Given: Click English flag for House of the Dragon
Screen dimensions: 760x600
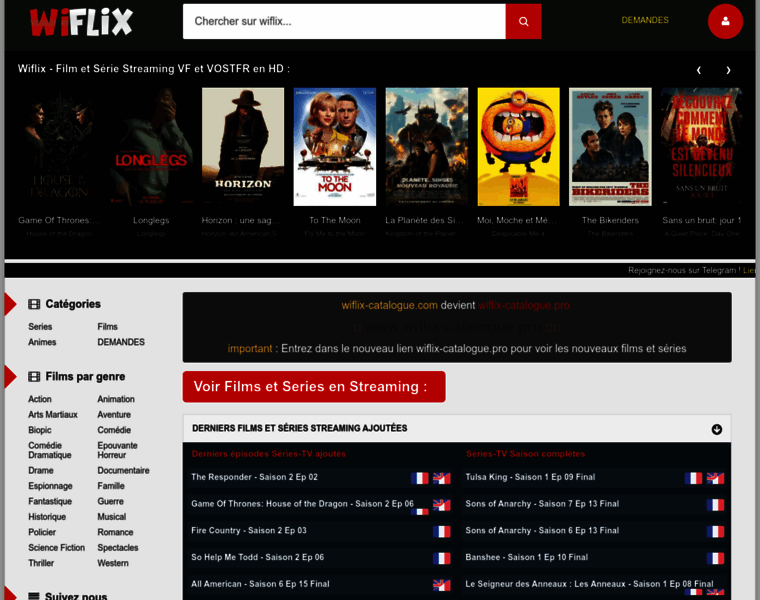Looking at the screenshot, I should pyautogui.click(x=442, y=505).
